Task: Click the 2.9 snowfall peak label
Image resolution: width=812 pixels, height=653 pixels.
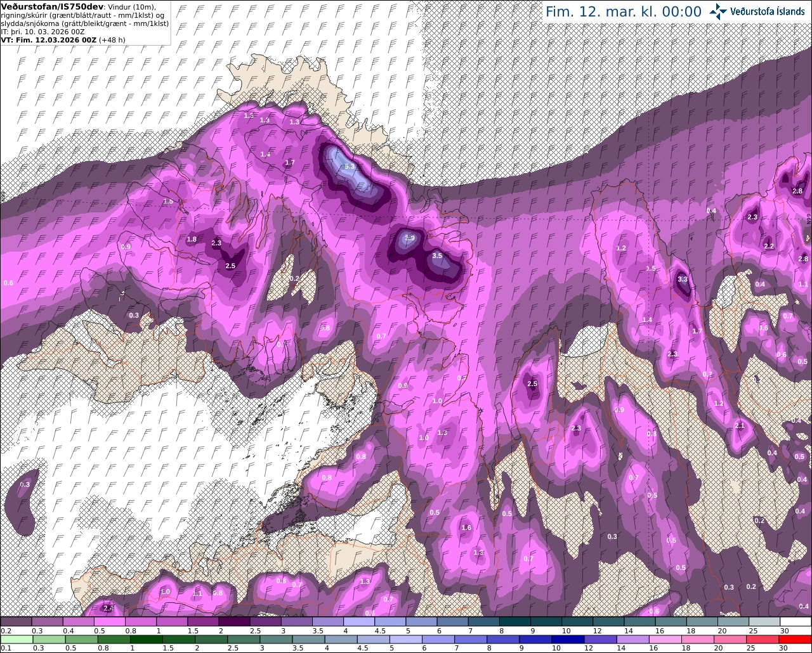Action: [x=409, y=238]
